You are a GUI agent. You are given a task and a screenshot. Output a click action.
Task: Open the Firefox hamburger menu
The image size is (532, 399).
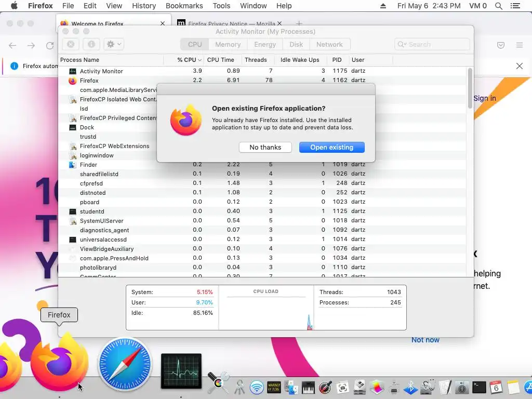click(x=520, y=45)
